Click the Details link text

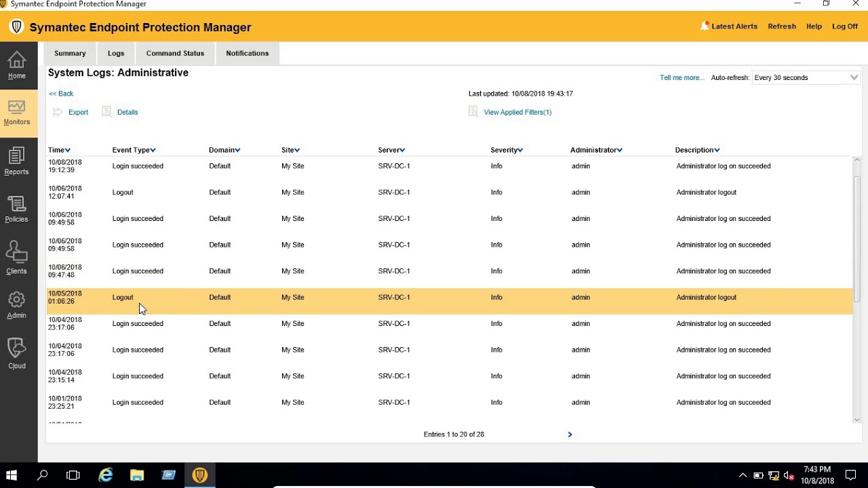point(127,112)
